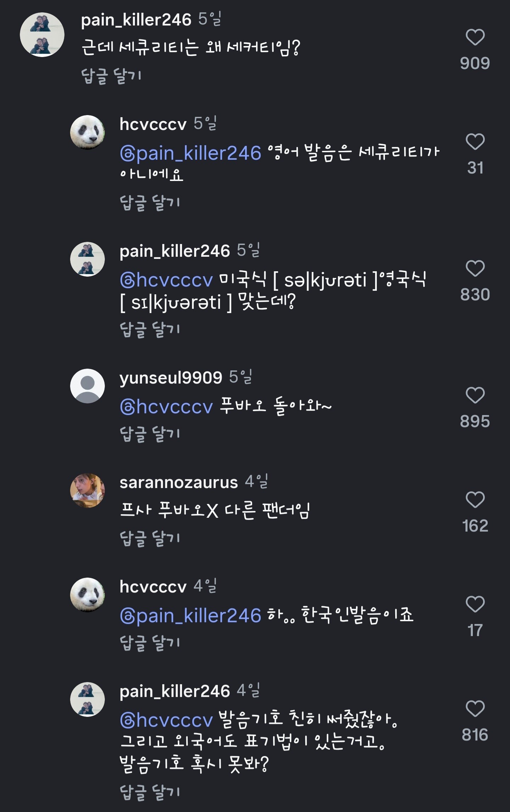This screenshot has width=510, height=812.
Task: Open @hcvcccv mention in yunseul9909's reply
Action: (166, 407)
